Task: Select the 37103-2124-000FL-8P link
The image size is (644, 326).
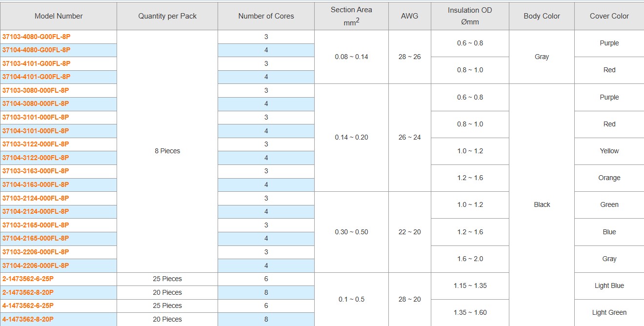Action: pyautogui.click(x=36, y=198)
